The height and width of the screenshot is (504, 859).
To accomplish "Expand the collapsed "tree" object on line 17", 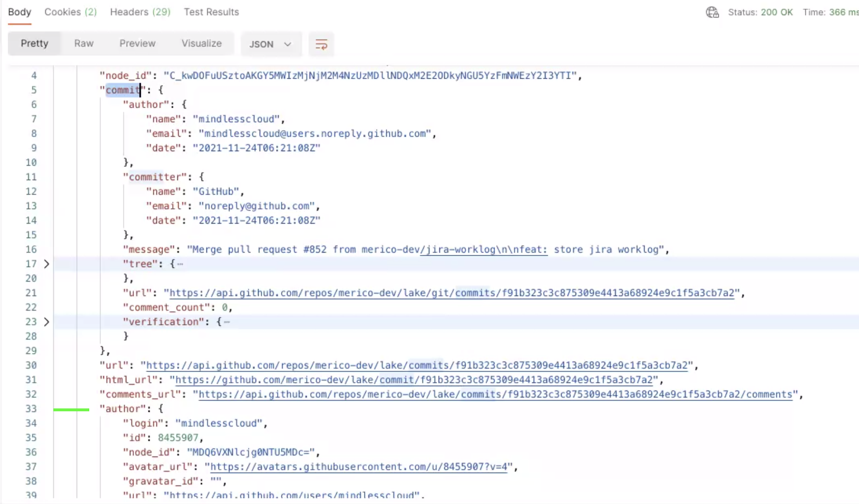I will (x=46, y=264).
